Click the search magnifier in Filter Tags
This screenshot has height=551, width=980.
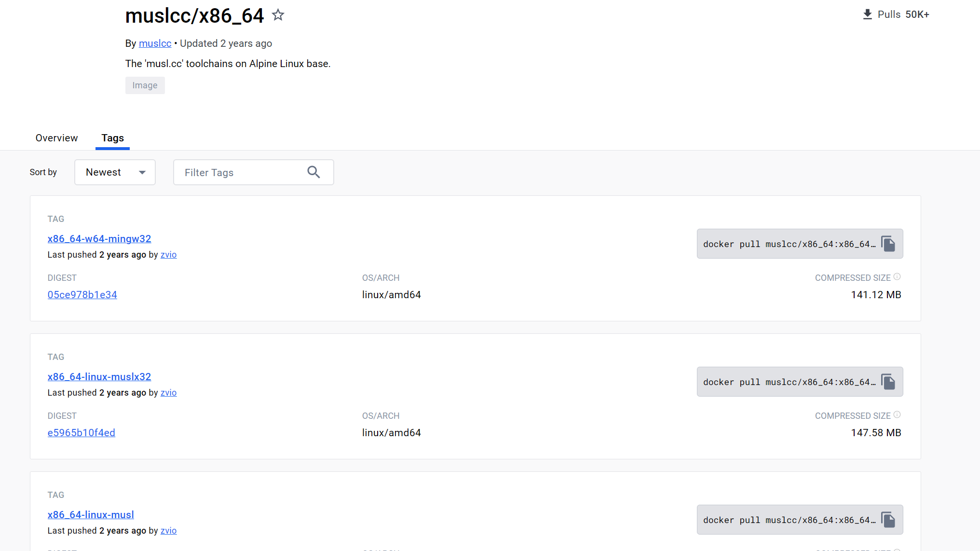point(313,172)
